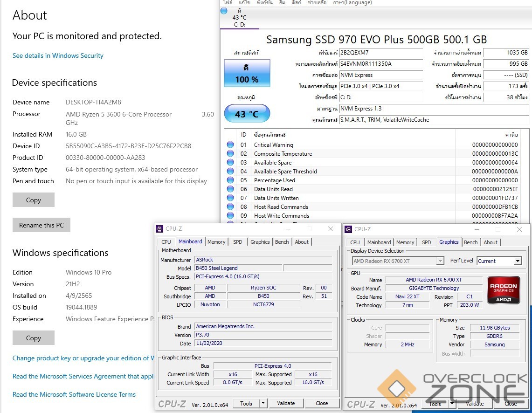Copy the device specifications
This screenshot has width=532, height=413.
(x=34, y=200)
